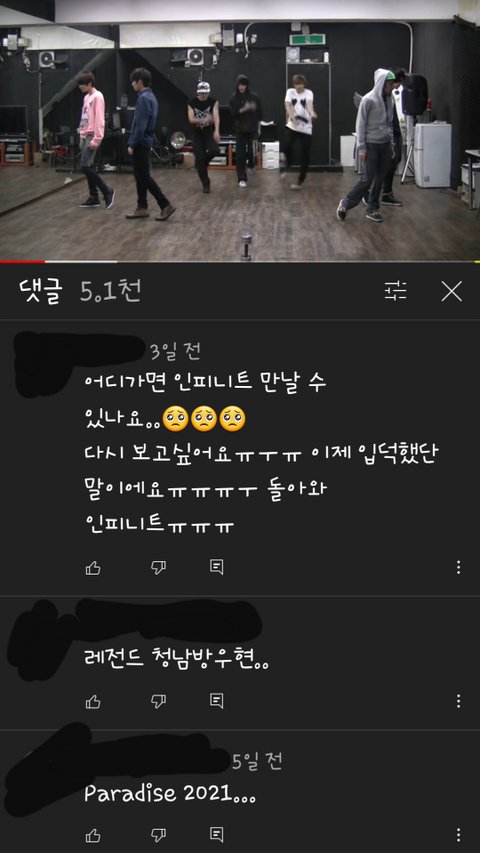Image resolution: width=480 pixels, height=853 pixels.
Task: Reply to the Paradise 2021 comment
Action: click(217, 835)
